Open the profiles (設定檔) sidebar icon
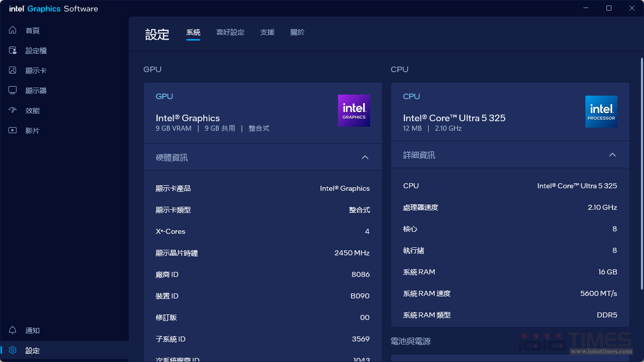 point(13,51)
